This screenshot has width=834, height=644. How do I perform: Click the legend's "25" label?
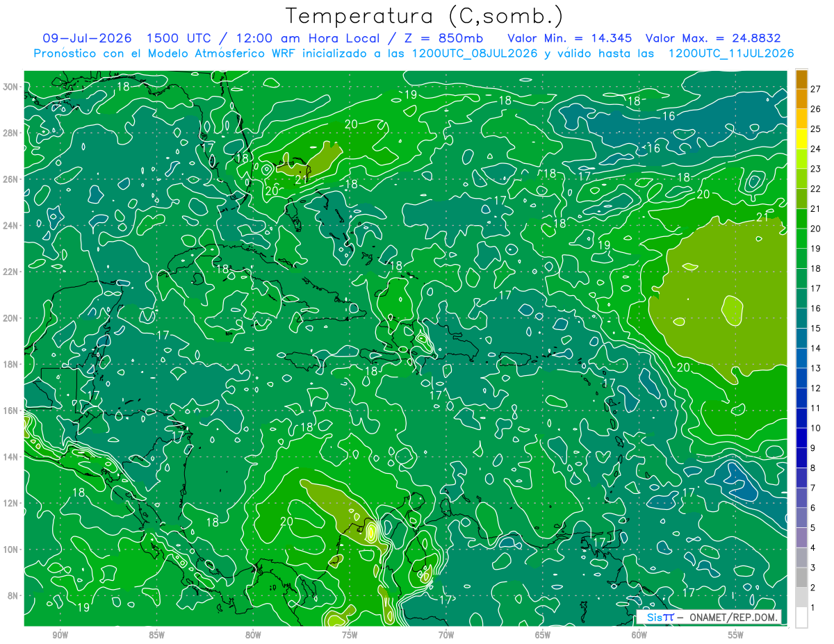(x=815, y=129)
